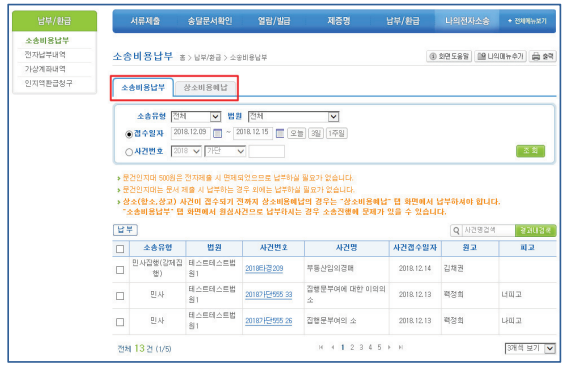The width and height of the screenshot is (572, 368).
Task: Open 화면도움말 screen help
Action: tap(449, 56)
